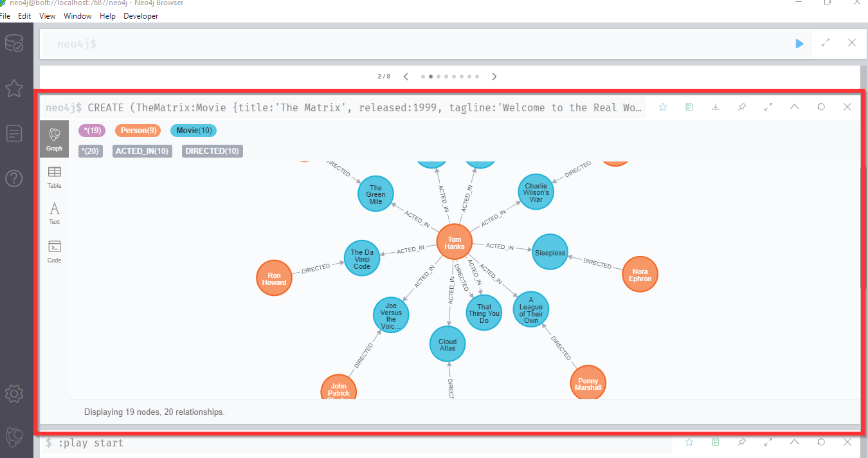868x458 pixels.
Task: Go to previous guide slide with the chevron
Action: pos(406,77)
